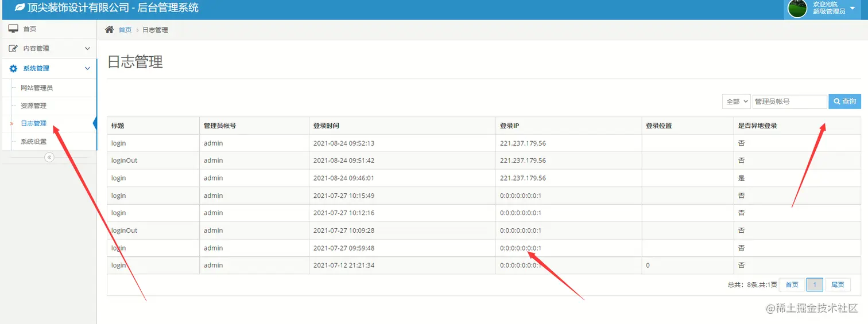Select login time 2021-08-24 09:52:13

[344, 143]
